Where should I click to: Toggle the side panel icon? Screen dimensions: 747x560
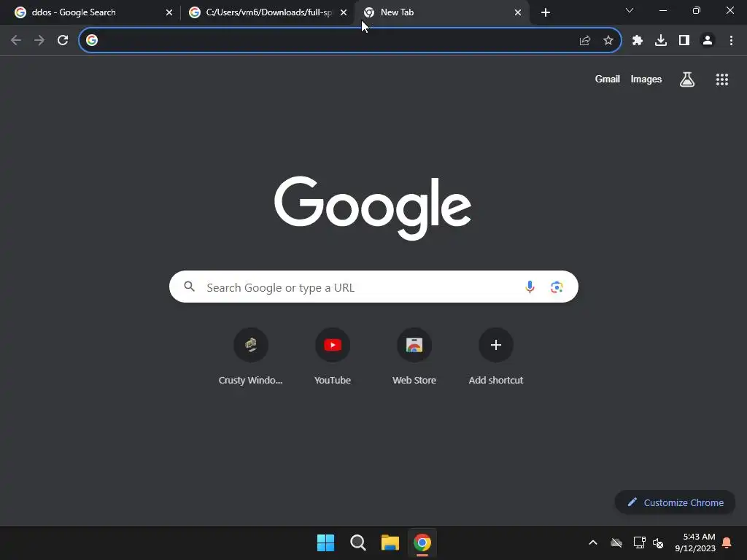point(684,41)
